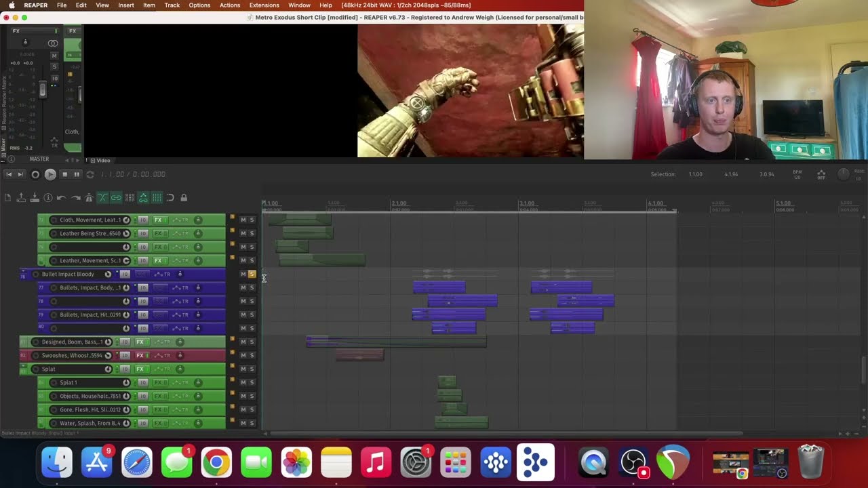Open FX on Designed, Boom, Bass track
This screenshot has height=488, width=868.
point(140,342)
